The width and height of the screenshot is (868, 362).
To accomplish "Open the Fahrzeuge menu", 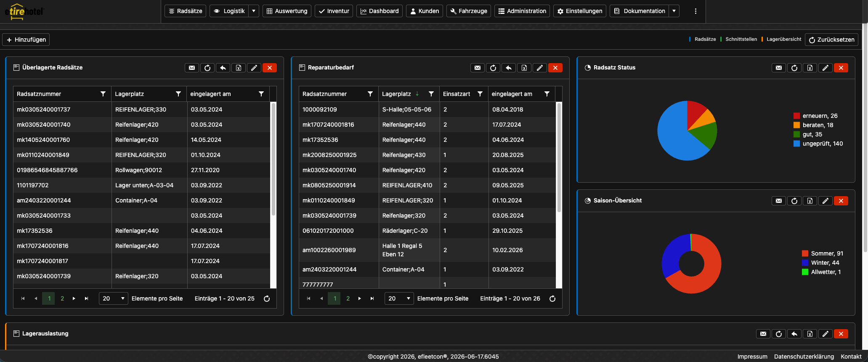I will point(469,11).
